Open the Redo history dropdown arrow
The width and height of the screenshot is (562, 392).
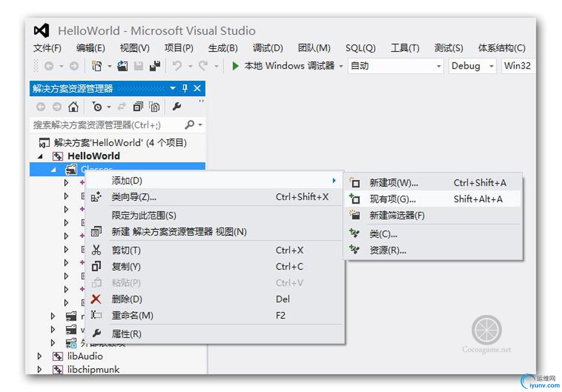point(216,66)
